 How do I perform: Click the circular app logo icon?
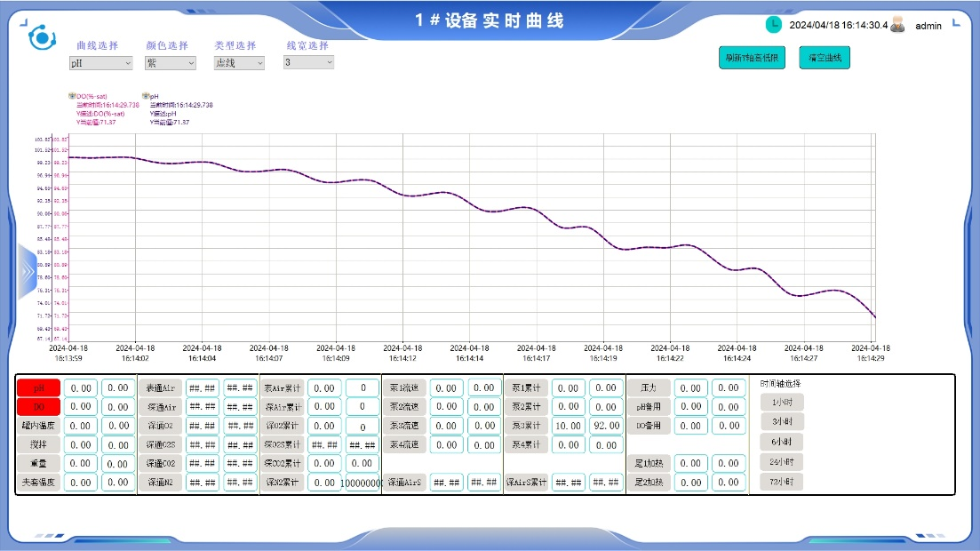point(41,37)
